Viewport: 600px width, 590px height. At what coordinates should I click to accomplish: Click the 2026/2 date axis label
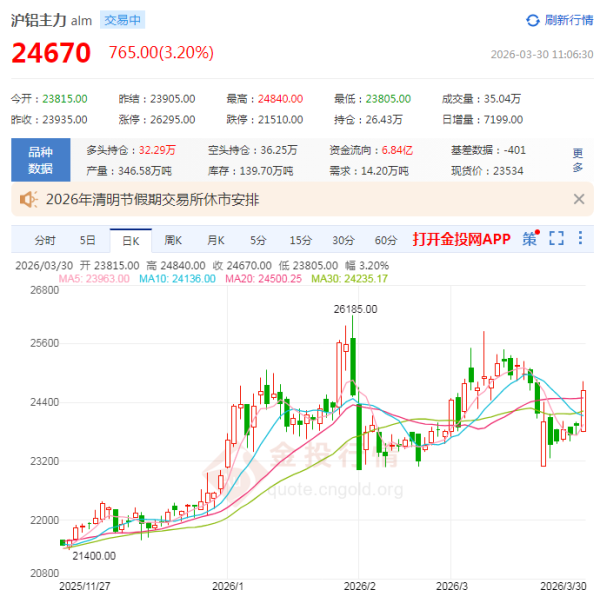pyautogui.click(x=359, y=585)
